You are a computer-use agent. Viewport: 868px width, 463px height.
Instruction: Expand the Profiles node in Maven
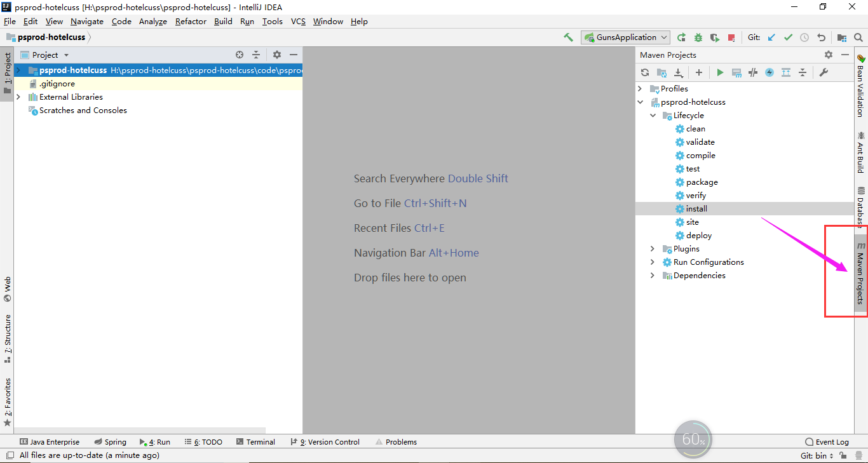tap(640, 89)
